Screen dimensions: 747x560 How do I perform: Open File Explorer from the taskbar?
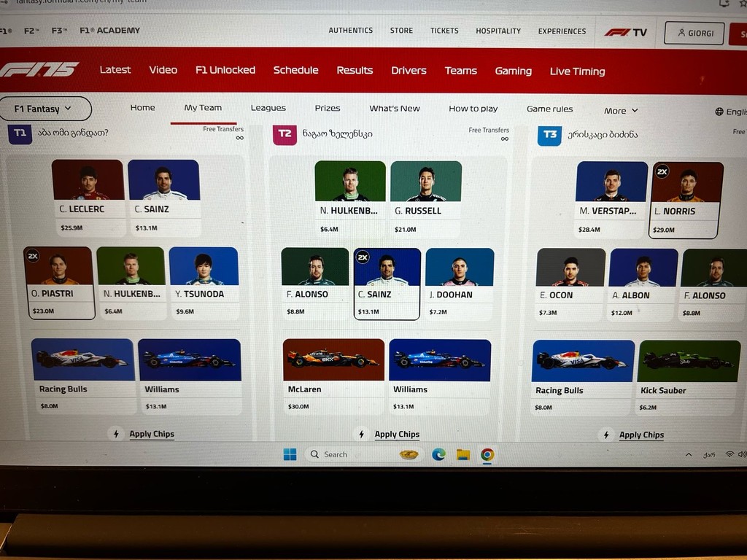(463, 455)
